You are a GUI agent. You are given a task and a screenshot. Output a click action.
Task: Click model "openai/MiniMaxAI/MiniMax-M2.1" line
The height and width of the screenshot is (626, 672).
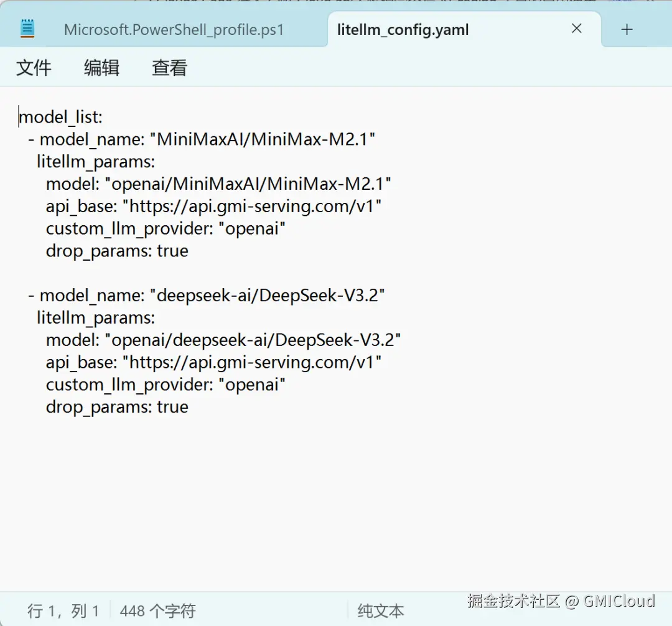pos(218,184)
